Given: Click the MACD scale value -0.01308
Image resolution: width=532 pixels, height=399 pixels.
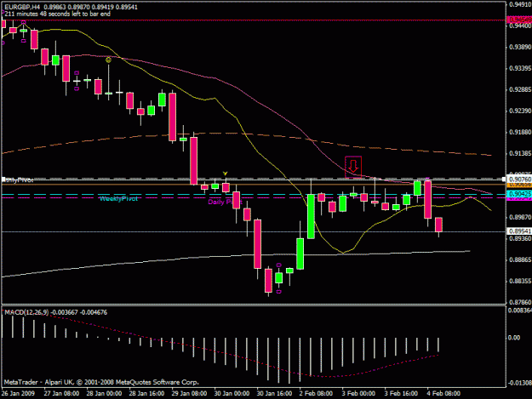Looking at the screenshot, I should point(519,383).
